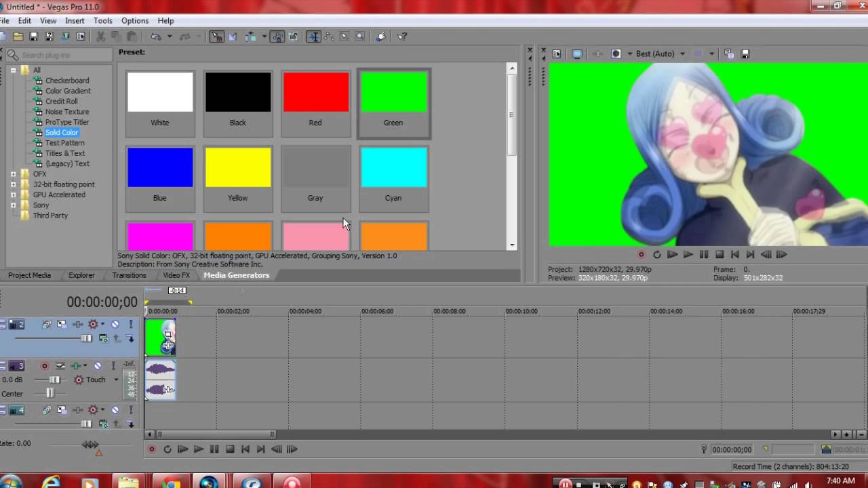868x488 pixels.
Task: Solo video track 4
Action: coord(131,410)
